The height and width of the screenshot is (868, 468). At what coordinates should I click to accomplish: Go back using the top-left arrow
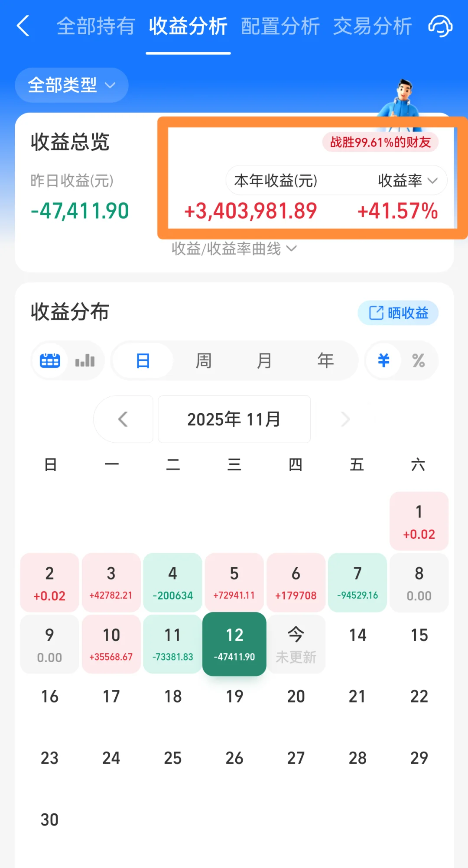click(23, 26)
